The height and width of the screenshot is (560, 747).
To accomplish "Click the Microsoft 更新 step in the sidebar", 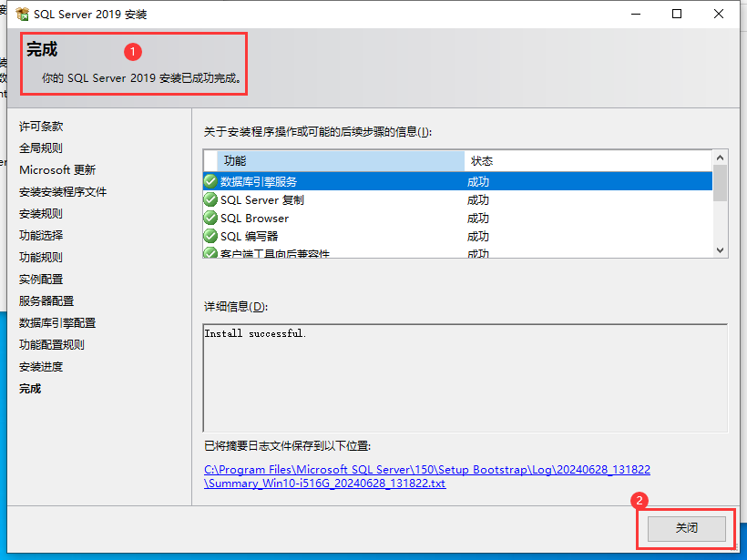I will point(57,170).
